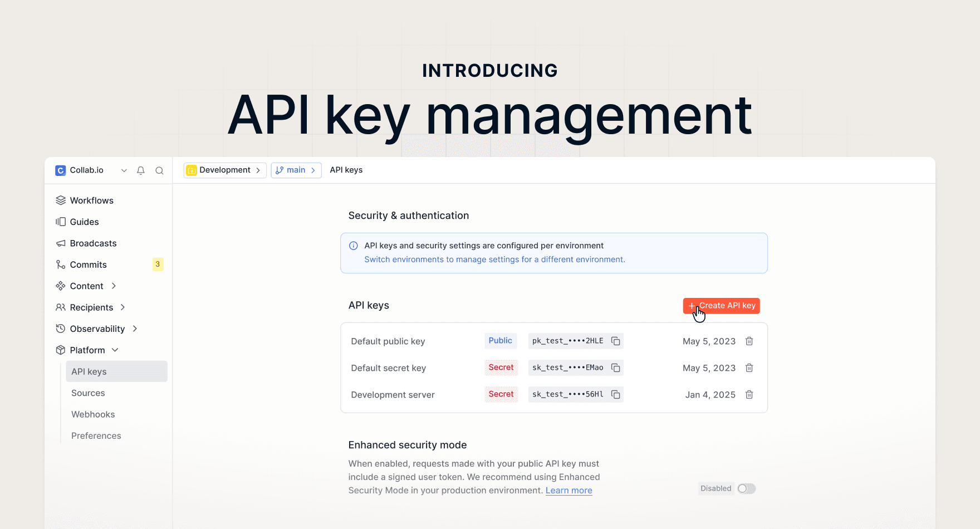The height and width of the screenshot is (529, 980).
Task: Click the notification bell icon
Action: 141,170
